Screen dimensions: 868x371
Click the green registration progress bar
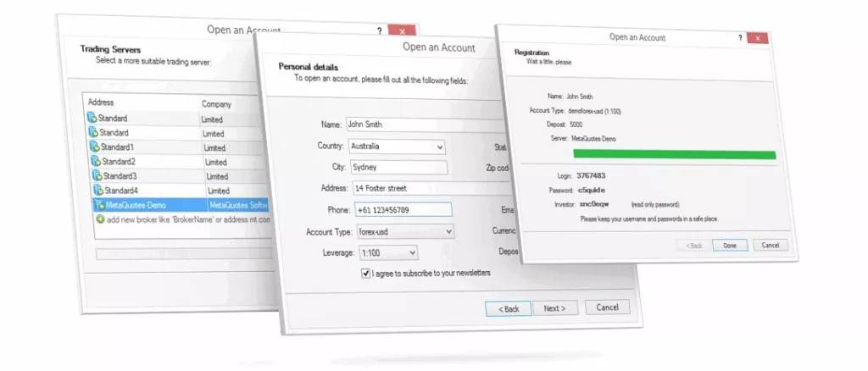pyautogui.click(x=674, y=154)
